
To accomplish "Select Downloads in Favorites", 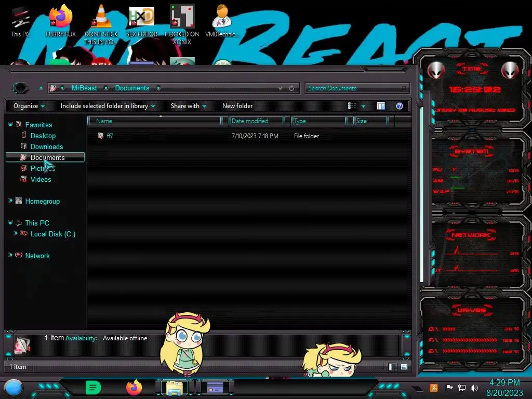I will click(46, 147).
